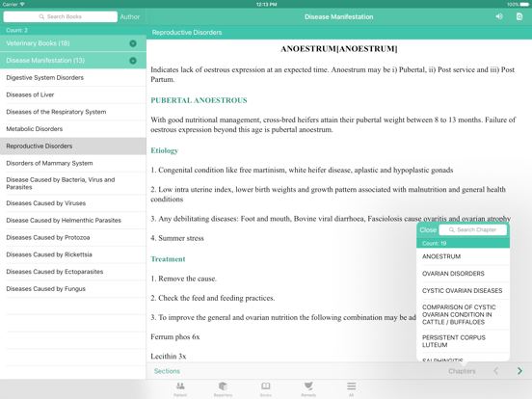Open the document search icon in header
532x399 pixels.
pos(519,16)
